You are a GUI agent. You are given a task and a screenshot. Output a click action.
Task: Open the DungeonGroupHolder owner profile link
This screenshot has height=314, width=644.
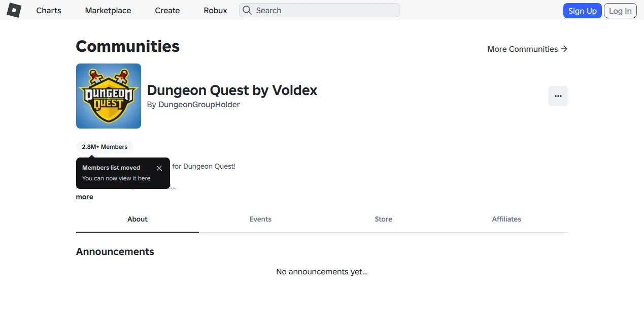click(x=199, y=105)
